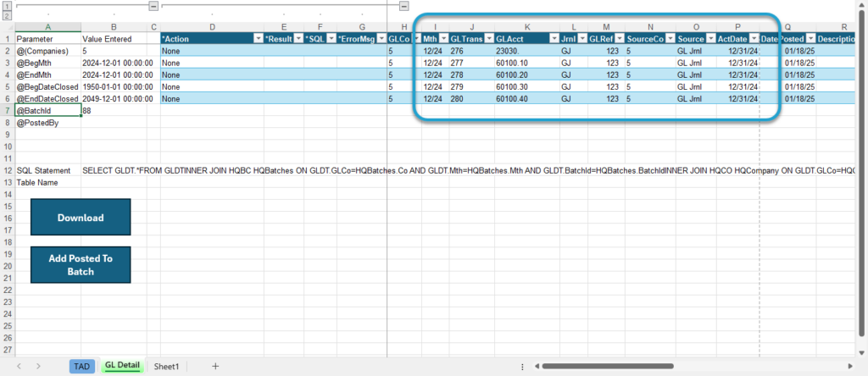Open the Mth column filter dropdown
The height and width of the screenshot is (376, 868).
pos(443,39)
